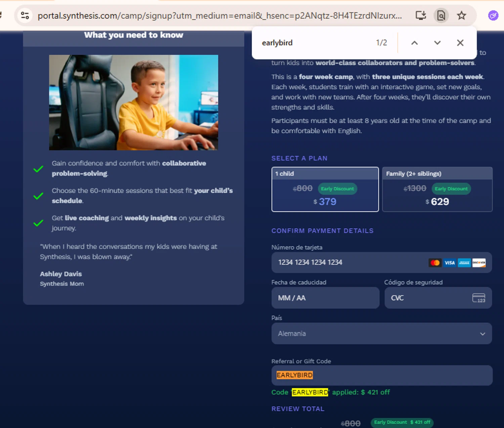Close the find bar
The height and width of the screenshot is (428, 504).
pos(460,43)
